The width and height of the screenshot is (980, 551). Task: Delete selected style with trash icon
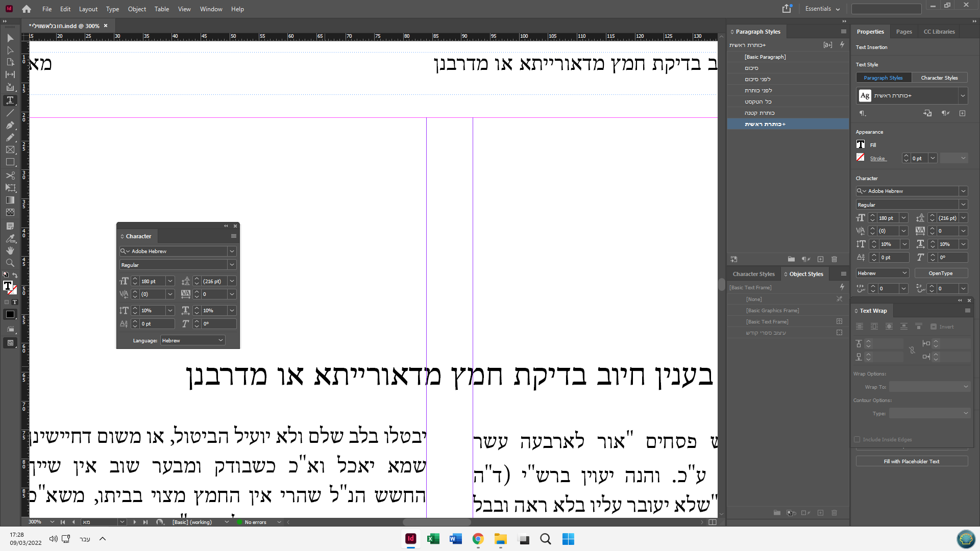click(x=835, y=259)
